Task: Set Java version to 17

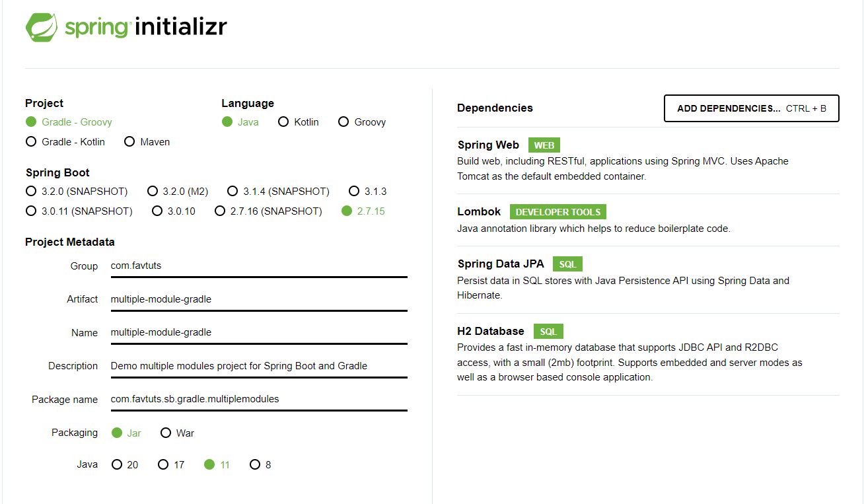Action: point(171,465)
